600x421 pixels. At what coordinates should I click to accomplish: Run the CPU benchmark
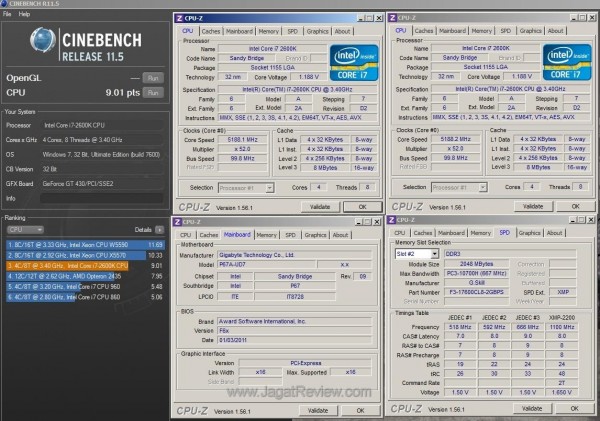[152, 91]
